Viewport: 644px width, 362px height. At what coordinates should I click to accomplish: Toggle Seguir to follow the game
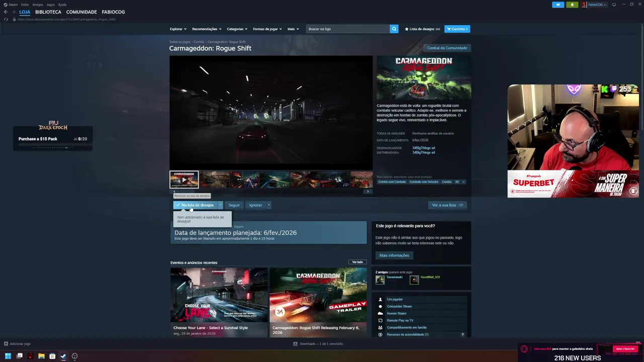[x=234, y=205]
